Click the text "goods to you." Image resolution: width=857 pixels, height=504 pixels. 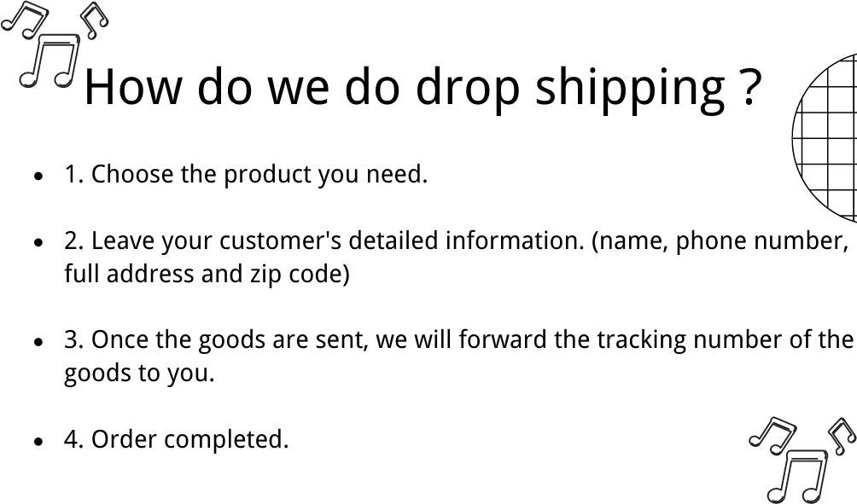pyautogui.click(x=139, y=374)
